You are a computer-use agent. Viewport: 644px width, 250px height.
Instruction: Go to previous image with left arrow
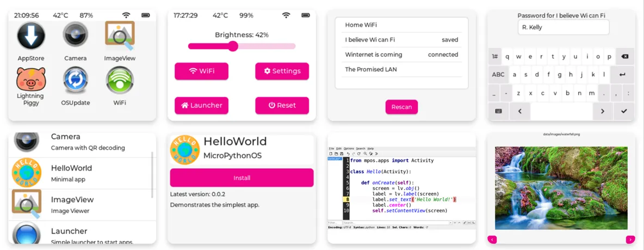pos(492,239)
